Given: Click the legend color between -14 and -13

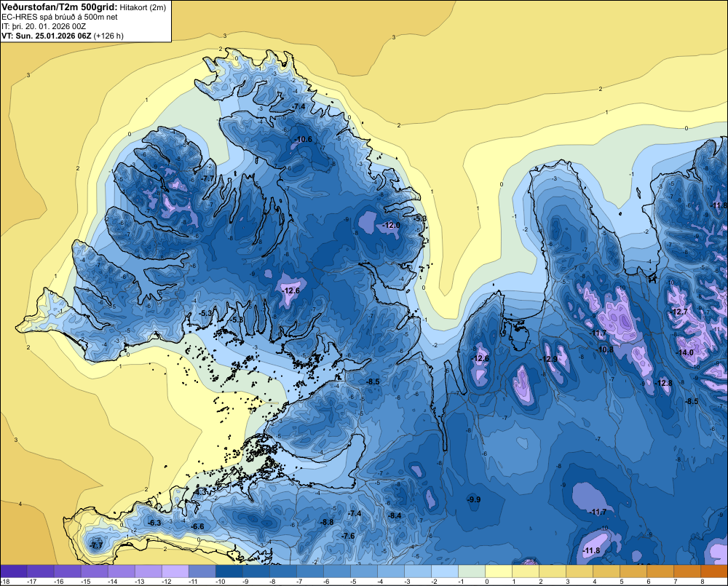Looking at the screenshot, I should (121, 571).
